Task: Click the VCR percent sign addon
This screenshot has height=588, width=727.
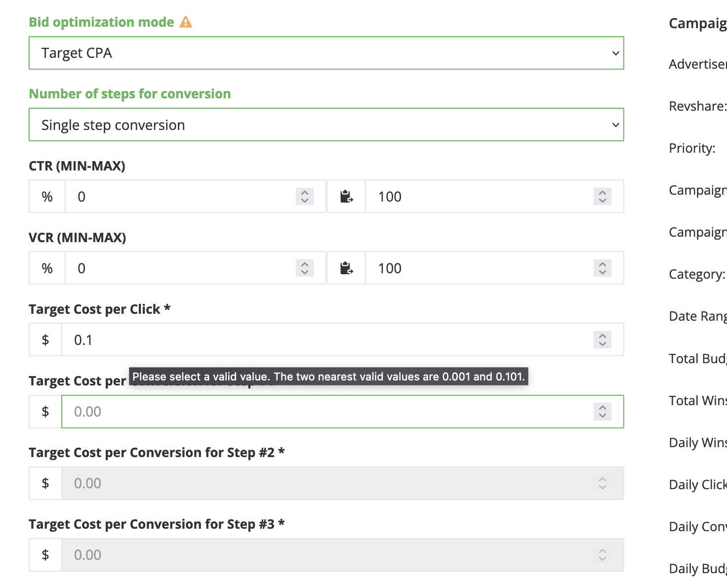Action: pyautogui.click(x=47, y=268)
